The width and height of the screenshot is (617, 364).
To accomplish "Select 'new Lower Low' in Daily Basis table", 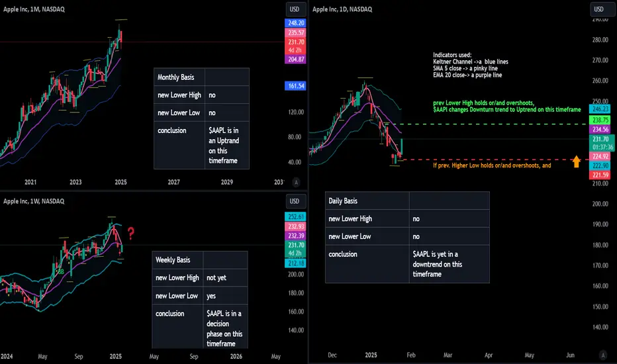I will [x=367, y=236].
